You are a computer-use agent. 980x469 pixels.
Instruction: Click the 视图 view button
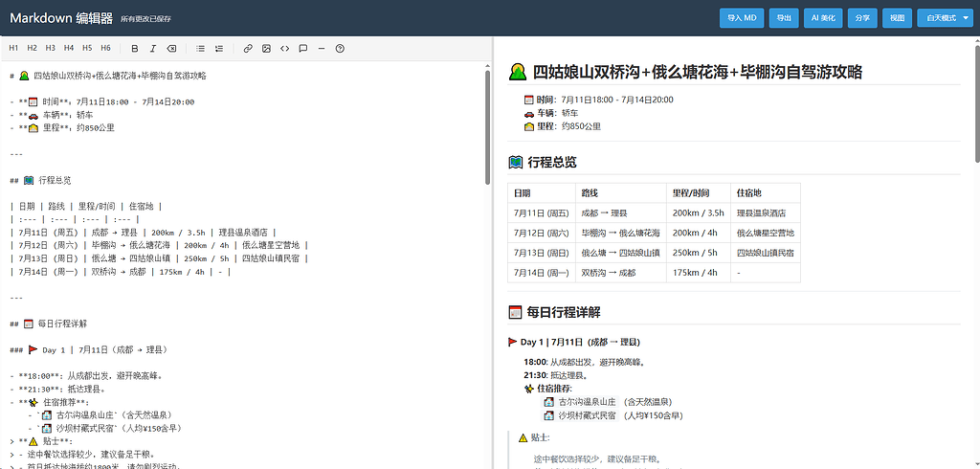898,18
